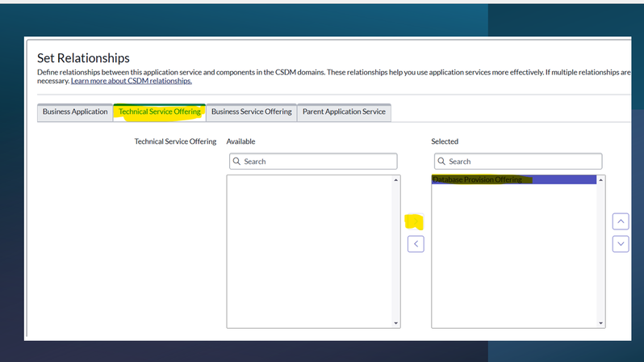Open the Learn more about CSDM relationships link
Viewport: 644px width, 362px height.
132,81
